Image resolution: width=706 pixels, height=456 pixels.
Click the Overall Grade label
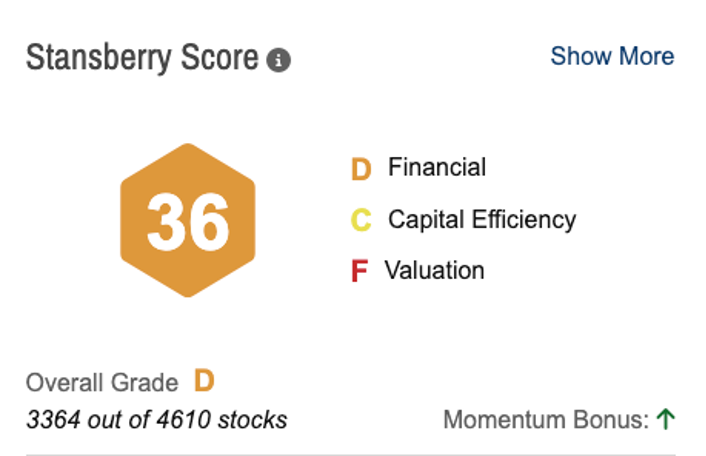tap(102, 383)
